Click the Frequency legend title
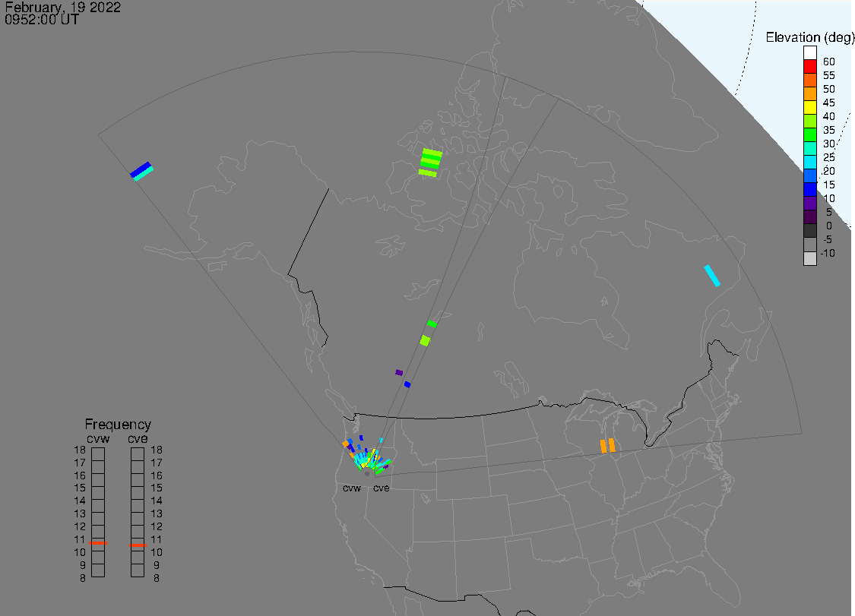Screen dimensions: 855x616 click(x=118, y=424)
